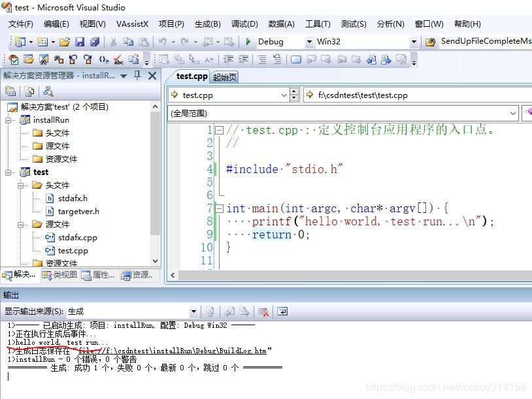Switch to the test.cpp editor tab

(x=191, y=76)
